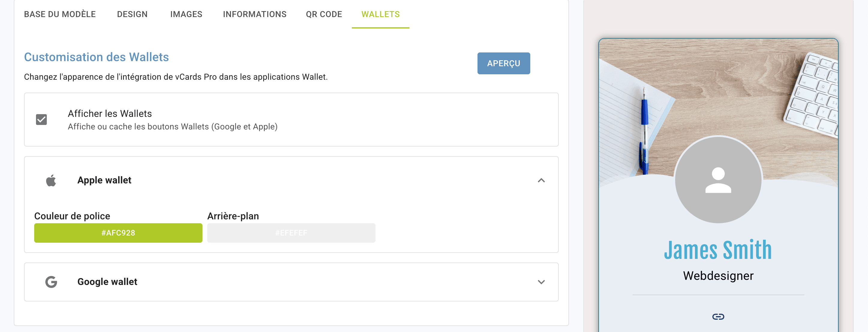This screenshot has height=332, width=868.
Task: Collapse the Apple wallet section chevron
Action: tap(541, 180)
